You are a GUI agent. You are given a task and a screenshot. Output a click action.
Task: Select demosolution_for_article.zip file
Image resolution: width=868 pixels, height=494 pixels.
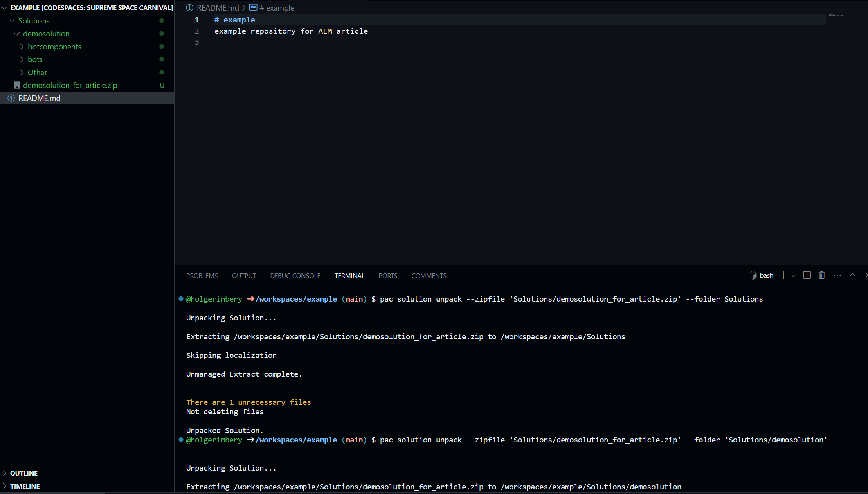click(70, 85)
